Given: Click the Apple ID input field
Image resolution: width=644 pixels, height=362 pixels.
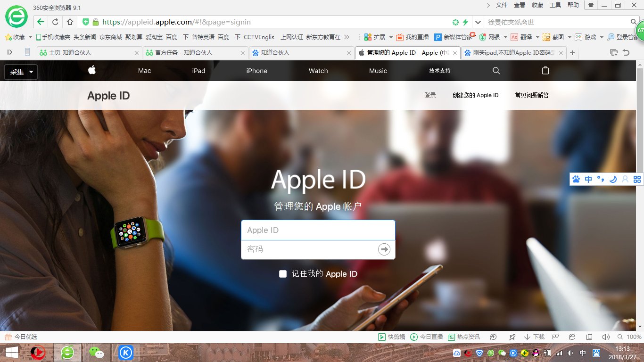Looking at the screenshot, I should click(318, 230).
